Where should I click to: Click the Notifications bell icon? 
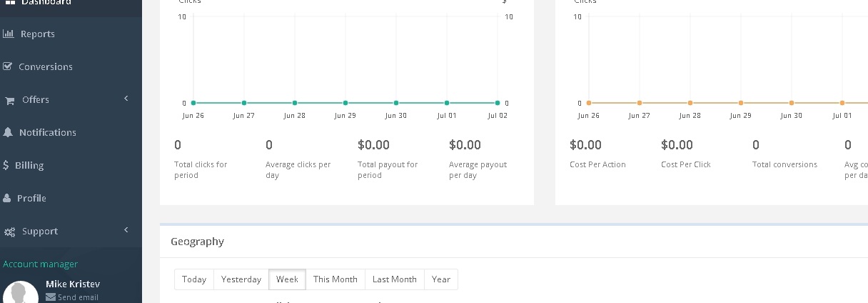tap(8, 132)
